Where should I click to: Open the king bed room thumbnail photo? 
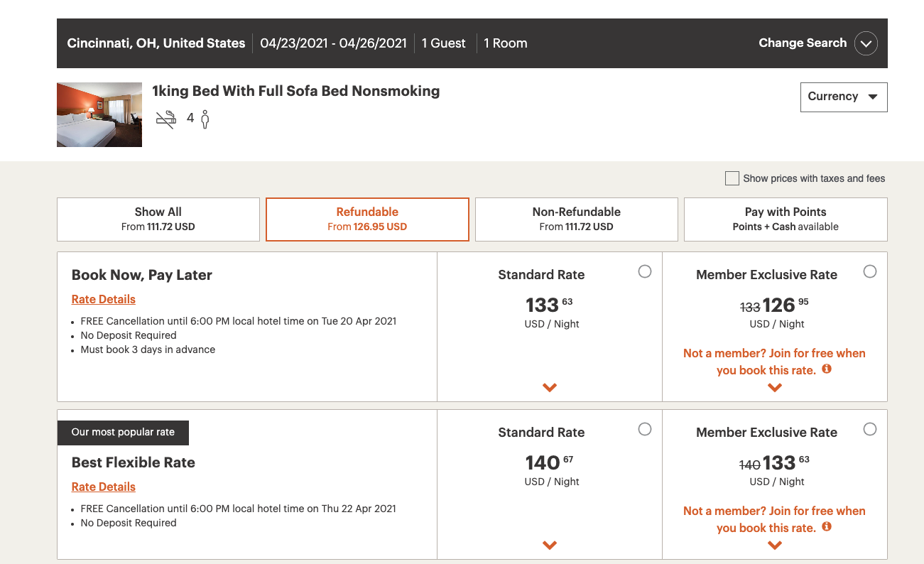click(x=99, y=114)
